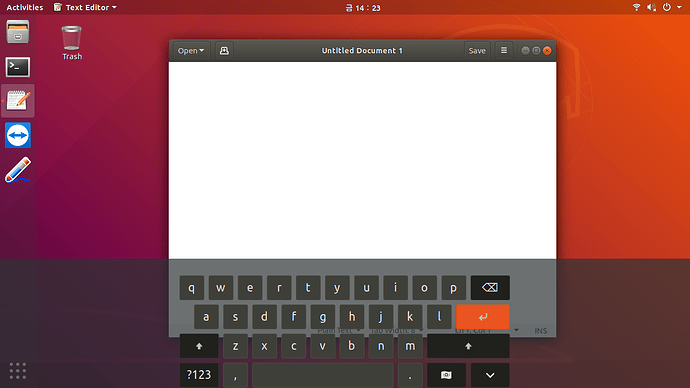The image size is (690, 388).
Task: Expand the Open dropdown in header bar
Action: click(x=191, y=51)
